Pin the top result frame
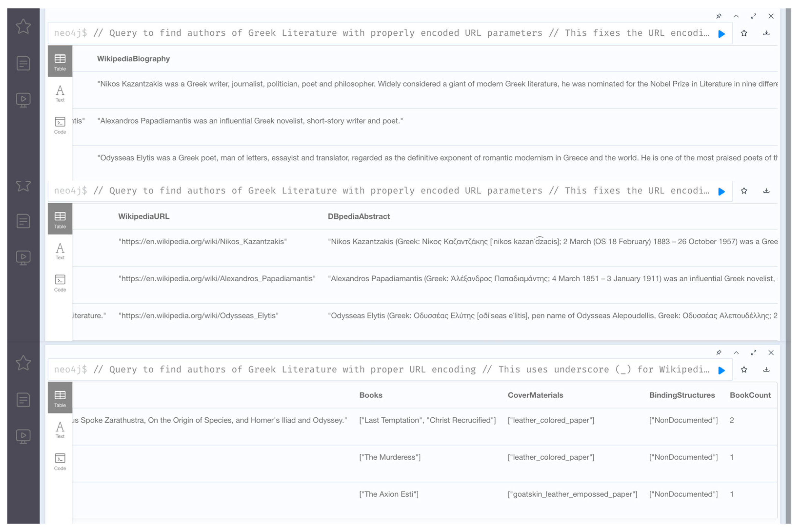 718,16
